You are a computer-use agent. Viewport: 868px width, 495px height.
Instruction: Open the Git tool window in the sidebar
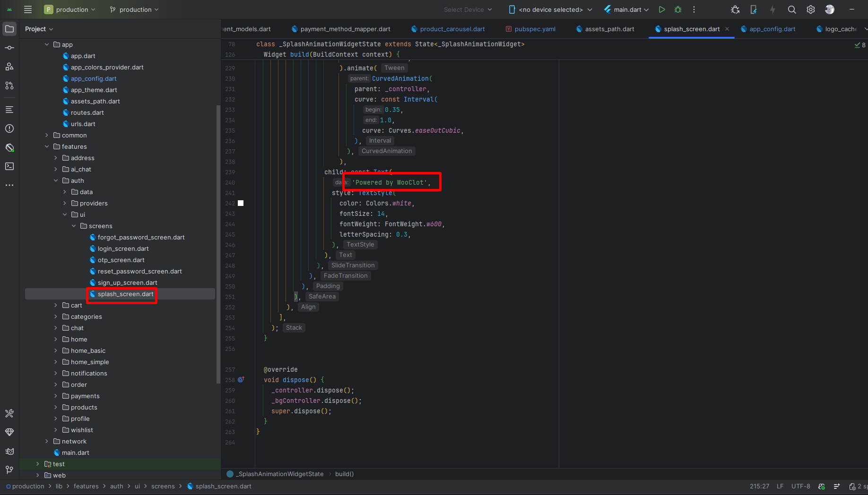(x=9, y=469)
